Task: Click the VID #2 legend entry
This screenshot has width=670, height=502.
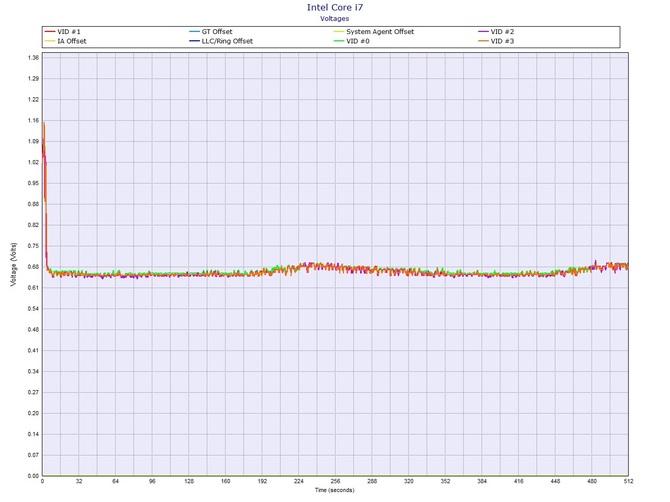Action: 496,32
